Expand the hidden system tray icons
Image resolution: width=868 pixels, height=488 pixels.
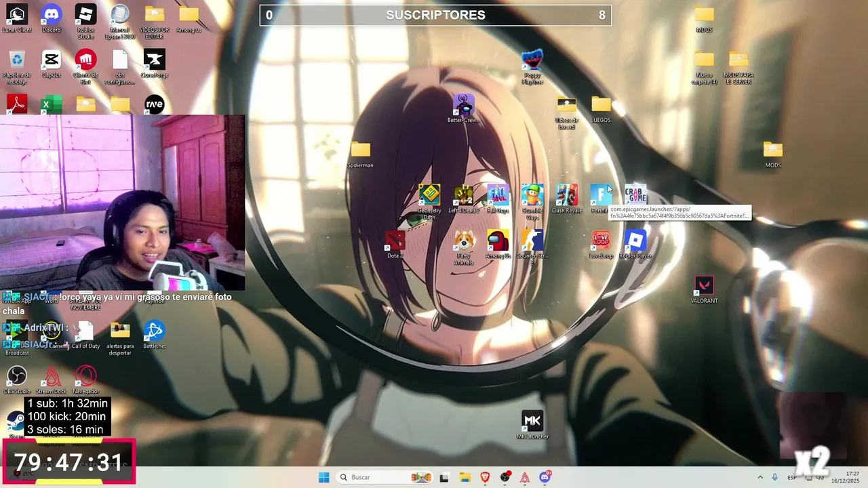tap(759, 477)
